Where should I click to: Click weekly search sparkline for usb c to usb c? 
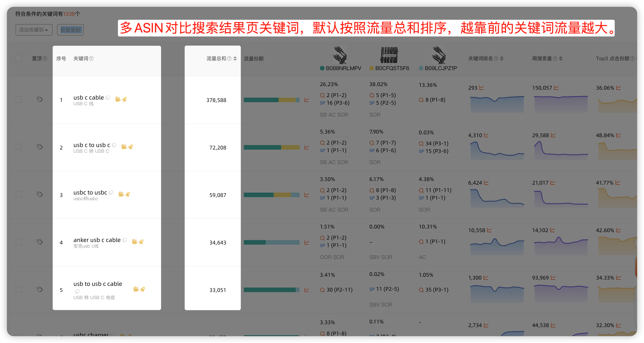561,151
